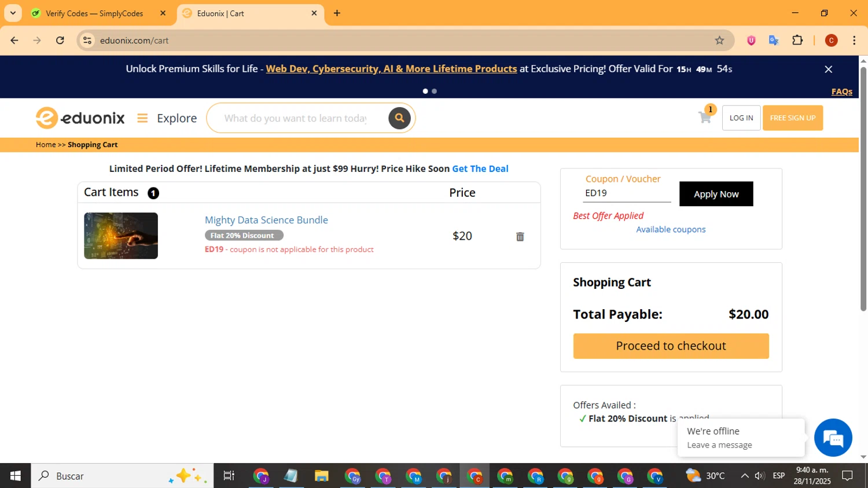
Task: Show hidden system tray icons chevron
Action: (745, 476)
